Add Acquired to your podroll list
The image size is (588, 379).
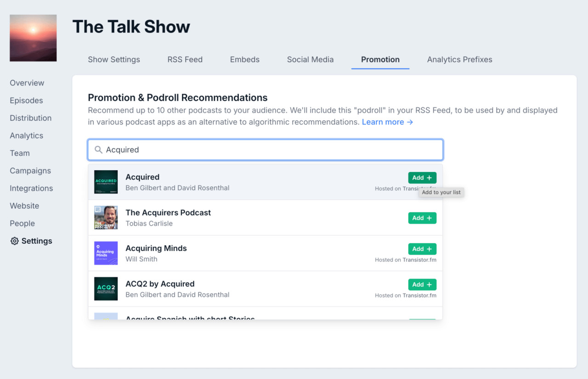(422, 178)
